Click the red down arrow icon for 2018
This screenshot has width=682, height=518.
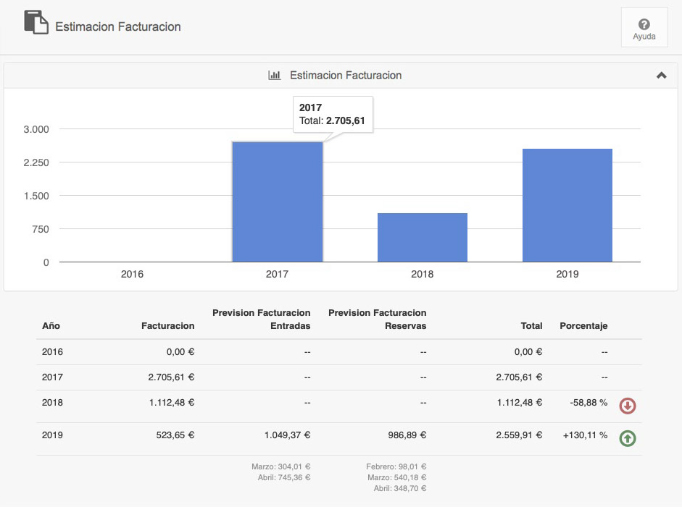pos(628,405)
